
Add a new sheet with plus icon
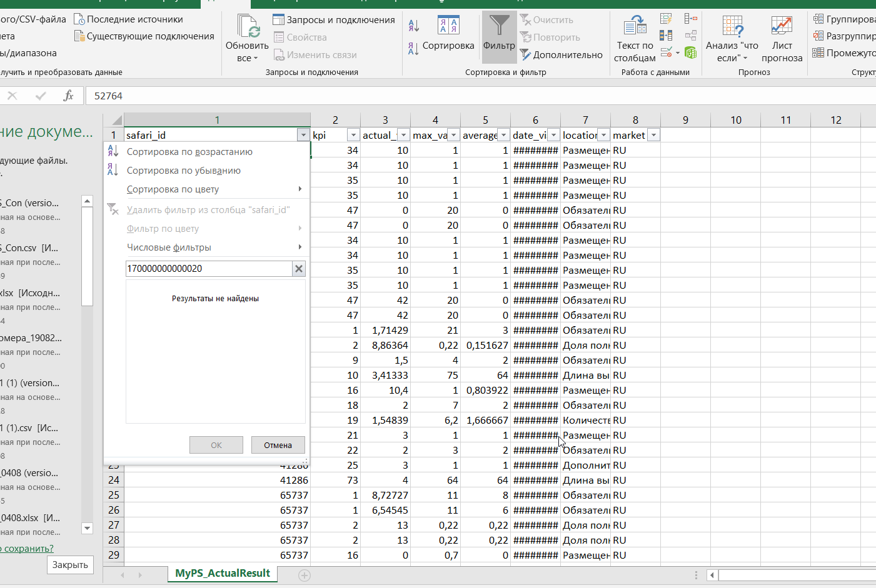point(305,576)
